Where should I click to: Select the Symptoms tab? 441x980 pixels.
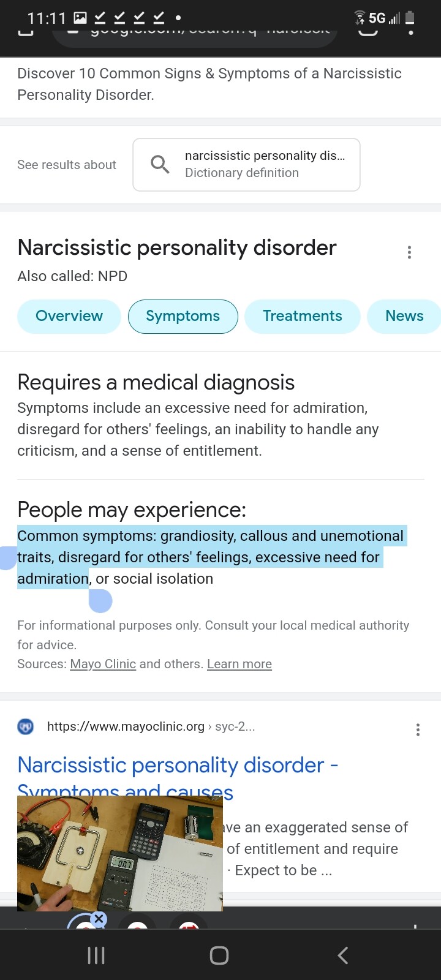[x=183, y=316]
